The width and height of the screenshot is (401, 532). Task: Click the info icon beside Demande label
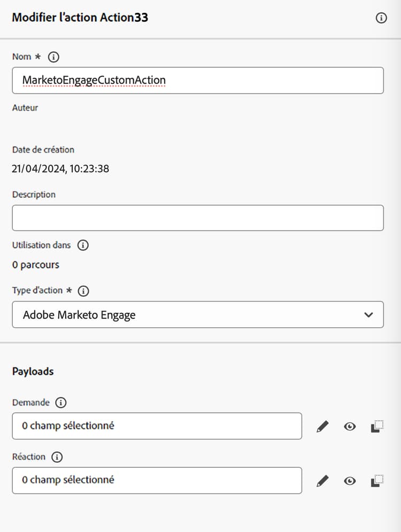tap(61, 403)
